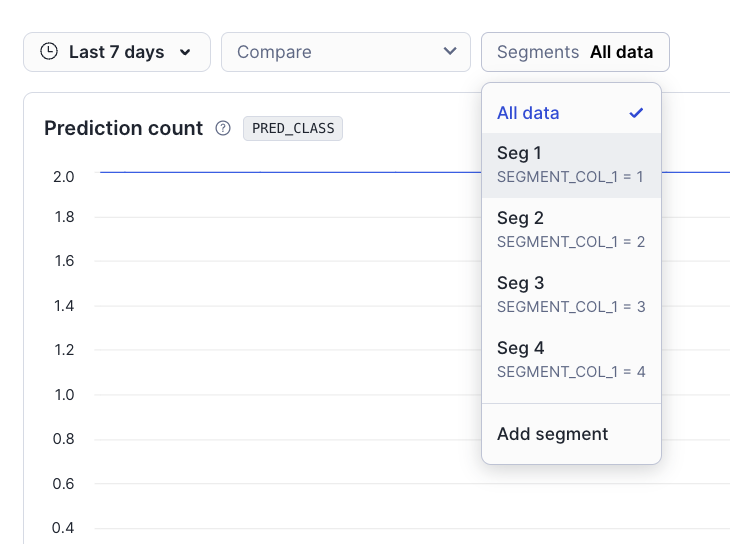Expand the Last 7 days chevron arrow

pos(185,52)
